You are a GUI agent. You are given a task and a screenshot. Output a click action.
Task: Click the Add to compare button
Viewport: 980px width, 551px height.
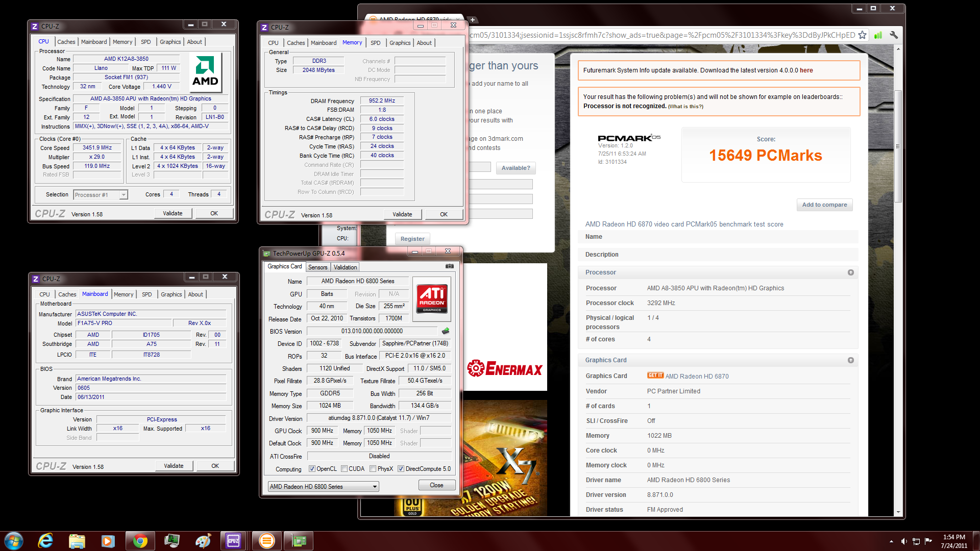tap(824, 205)
